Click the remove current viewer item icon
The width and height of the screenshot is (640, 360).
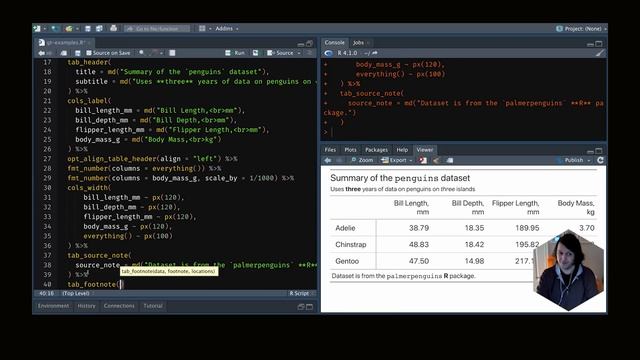(x=423, y=160)
